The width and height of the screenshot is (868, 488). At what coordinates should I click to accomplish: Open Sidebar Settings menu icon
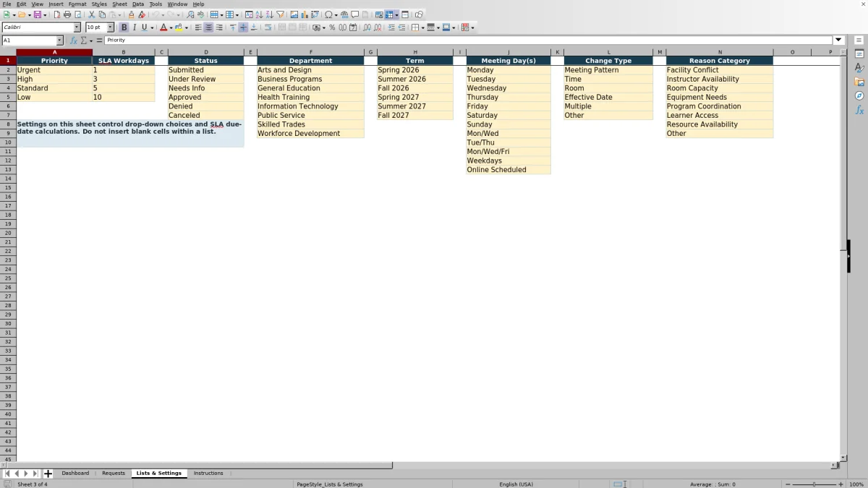(x=859, y=40)
